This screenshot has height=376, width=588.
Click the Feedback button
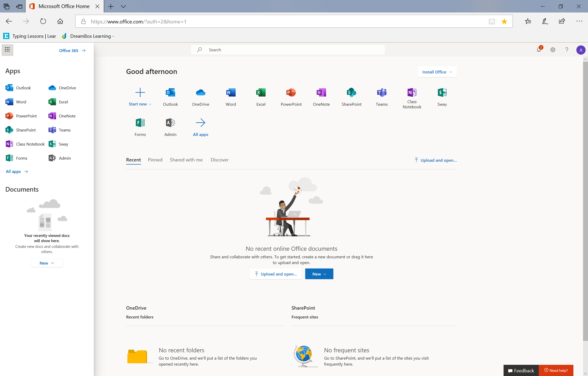[x=521, y=370]
